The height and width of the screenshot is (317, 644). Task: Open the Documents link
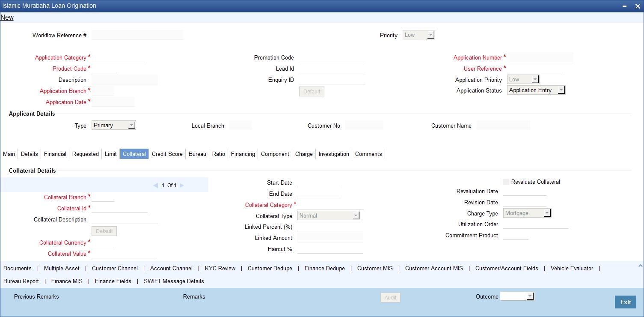click(18, 268)
